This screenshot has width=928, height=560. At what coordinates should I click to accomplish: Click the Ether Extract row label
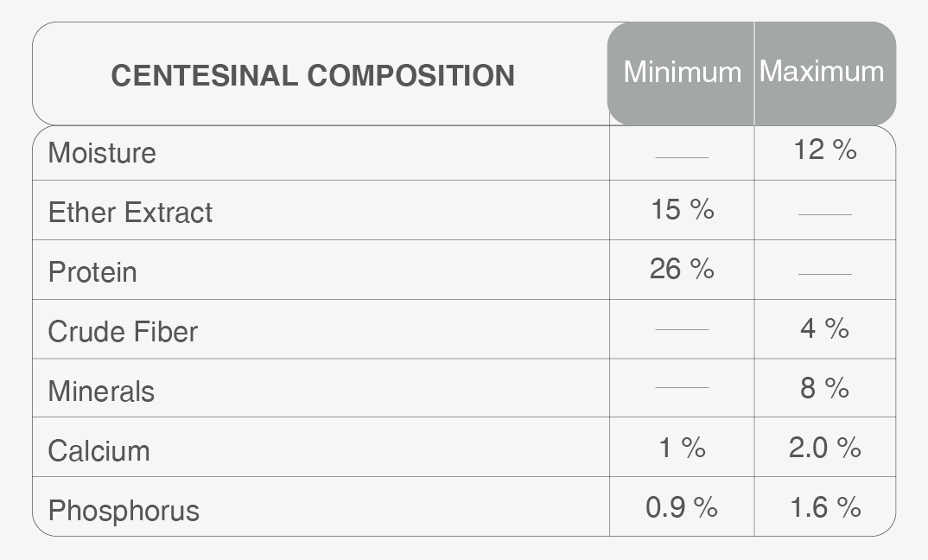click(x=130, y=213)
